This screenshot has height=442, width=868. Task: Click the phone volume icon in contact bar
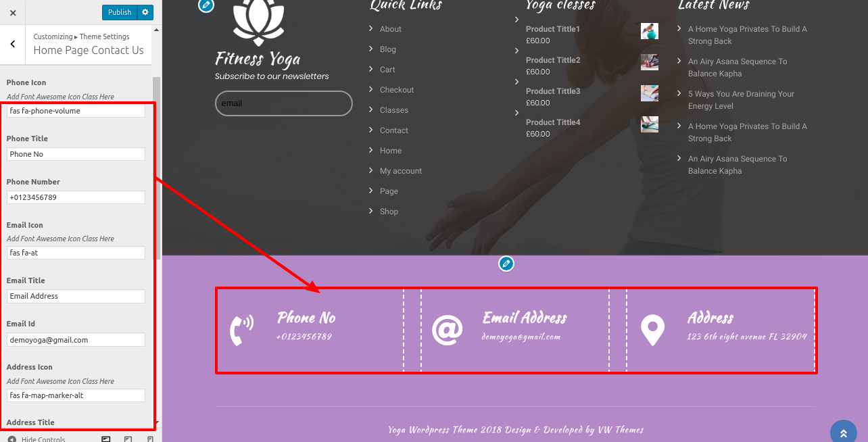241,330
